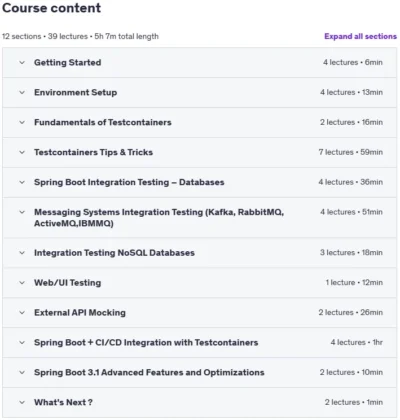Open the What's Next ? section title
The height and width of the screenshot is (420, 400).
63,402
